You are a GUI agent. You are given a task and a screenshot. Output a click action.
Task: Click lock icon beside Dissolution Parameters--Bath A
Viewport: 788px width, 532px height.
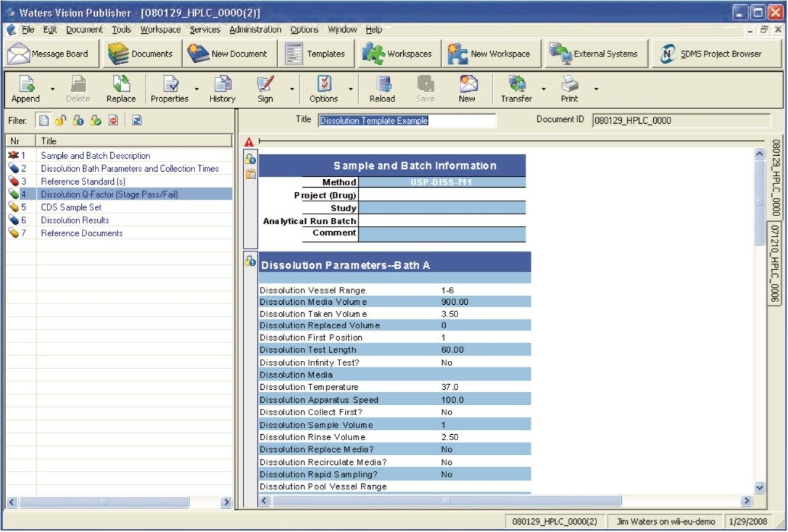(x=251, y=261)
